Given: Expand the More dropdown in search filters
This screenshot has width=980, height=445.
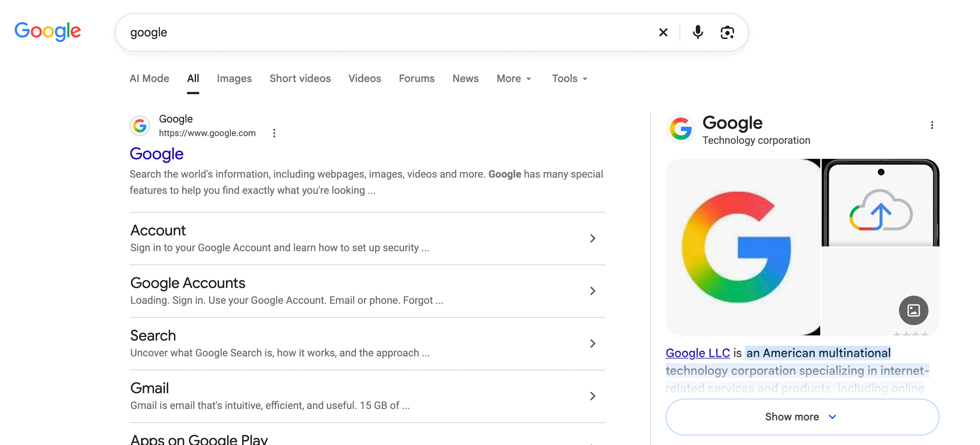Looking at the screenshot, I should coord(514,78).
